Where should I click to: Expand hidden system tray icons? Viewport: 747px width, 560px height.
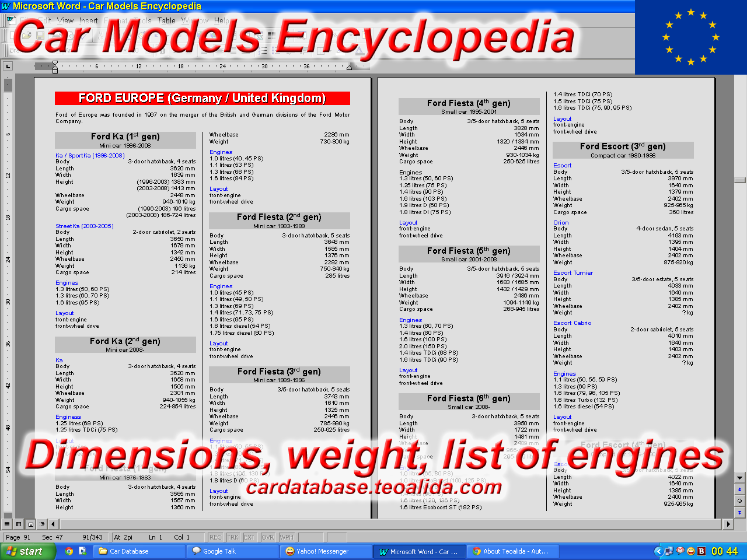click(x=658, y=551)
